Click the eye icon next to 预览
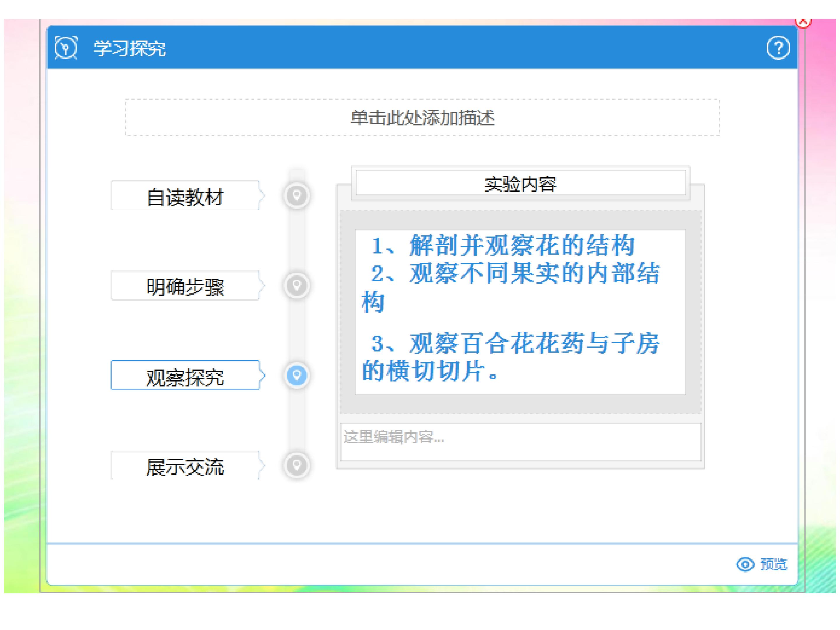 [x=745, y=564]
